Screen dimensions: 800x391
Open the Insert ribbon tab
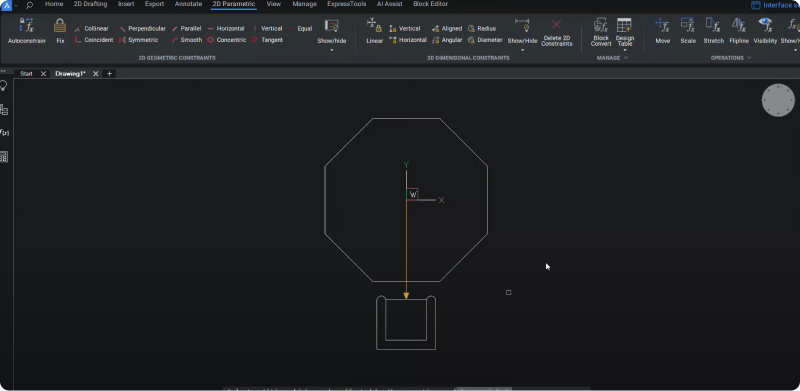[x=126, y=4]
